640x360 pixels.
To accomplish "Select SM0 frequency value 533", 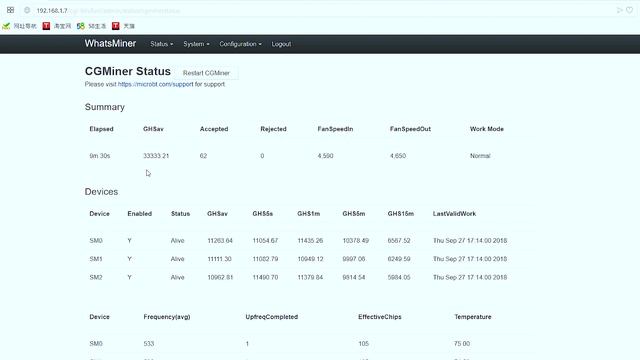I will pos(149,344).
